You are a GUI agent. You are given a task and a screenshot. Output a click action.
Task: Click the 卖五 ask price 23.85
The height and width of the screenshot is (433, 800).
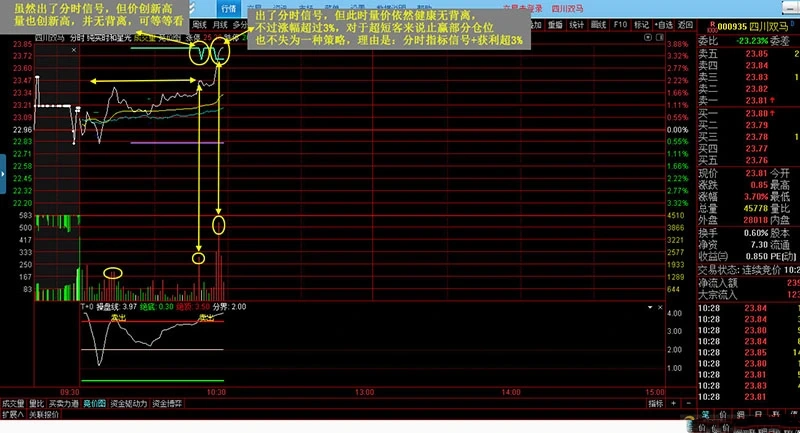tap(756, 54)
